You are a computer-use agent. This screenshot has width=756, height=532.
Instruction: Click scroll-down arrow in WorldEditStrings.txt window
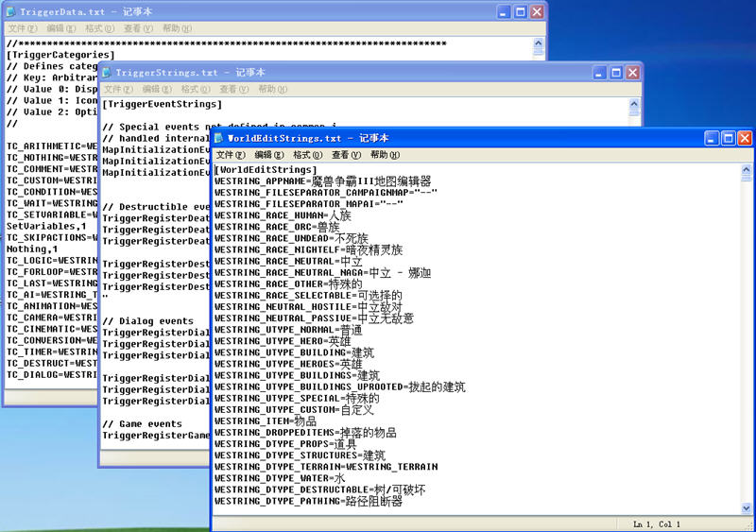coord(746,507)
